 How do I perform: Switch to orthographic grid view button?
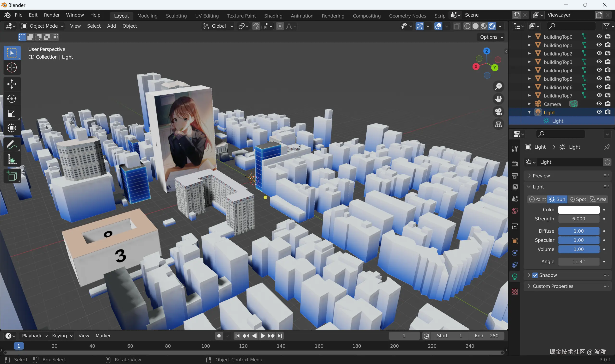coord(498,124)
